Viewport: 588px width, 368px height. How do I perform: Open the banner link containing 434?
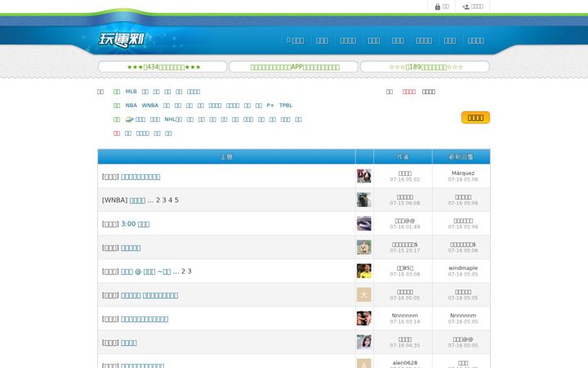pyautogui.click(x=163, y=67)
